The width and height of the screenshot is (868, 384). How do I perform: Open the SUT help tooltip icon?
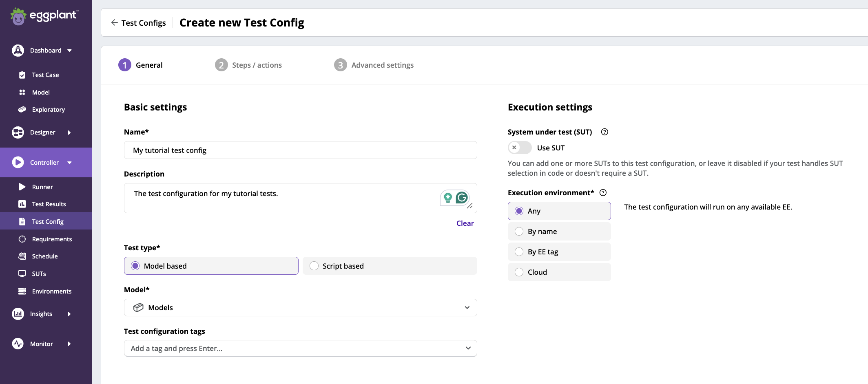pyautogui.click(x=604, y=132)
